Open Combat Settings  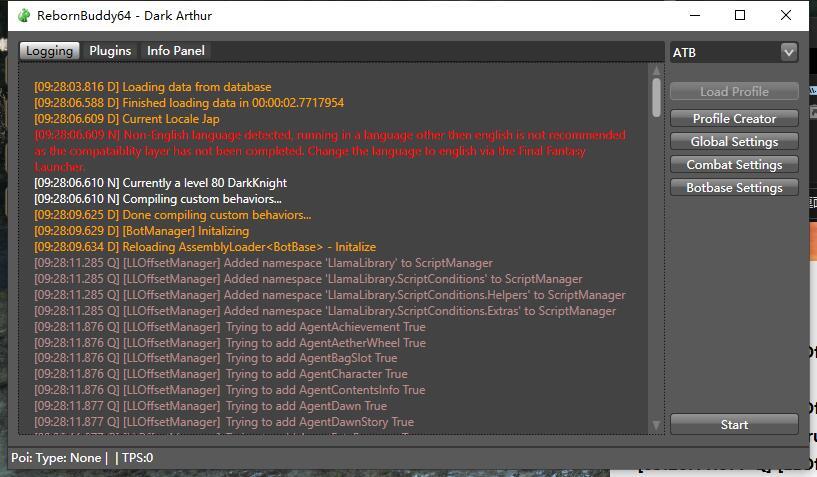734,165
